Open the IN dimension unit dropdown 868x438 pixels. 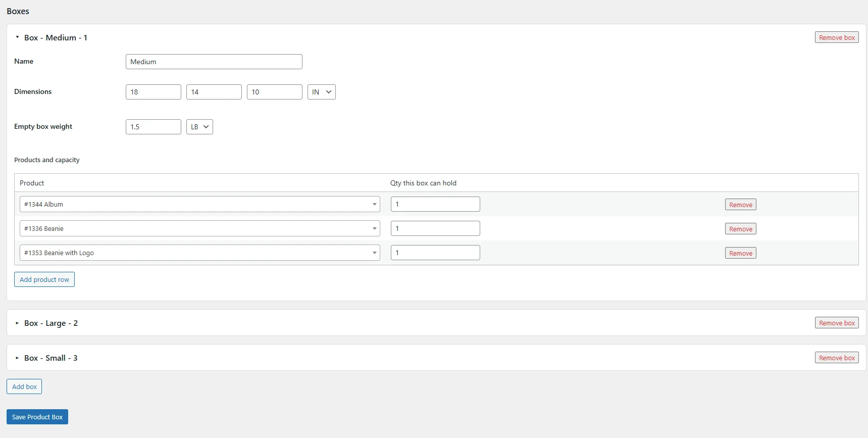pos(322,92)
